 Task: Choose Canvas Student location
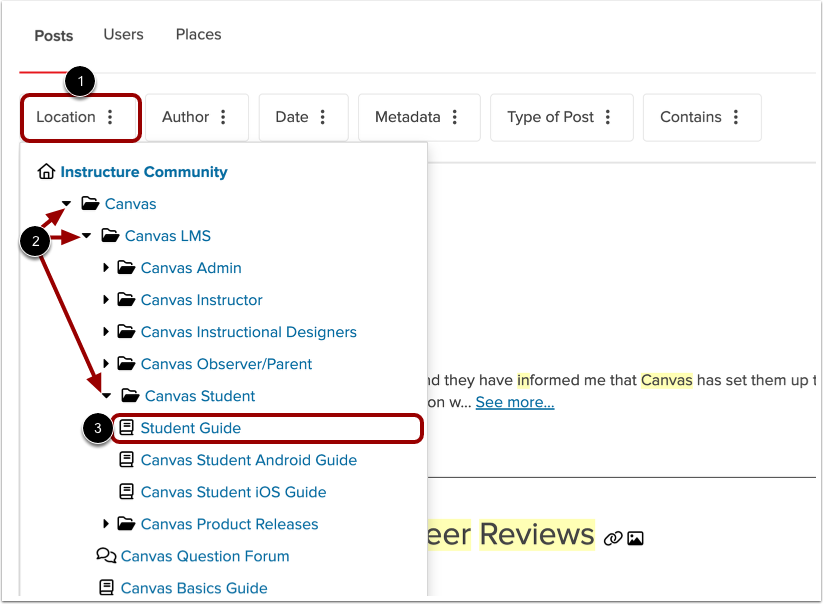click(200, 396)
